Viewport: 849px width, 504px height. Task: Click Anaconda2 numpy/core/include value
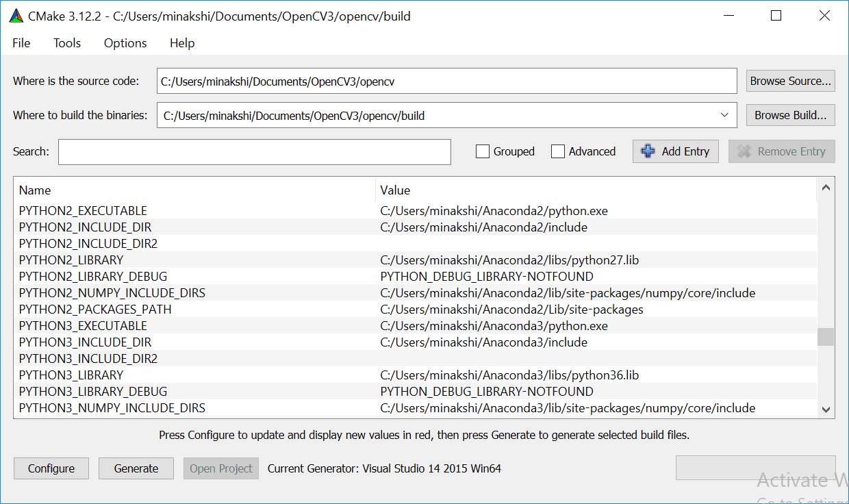click(568, 292)
